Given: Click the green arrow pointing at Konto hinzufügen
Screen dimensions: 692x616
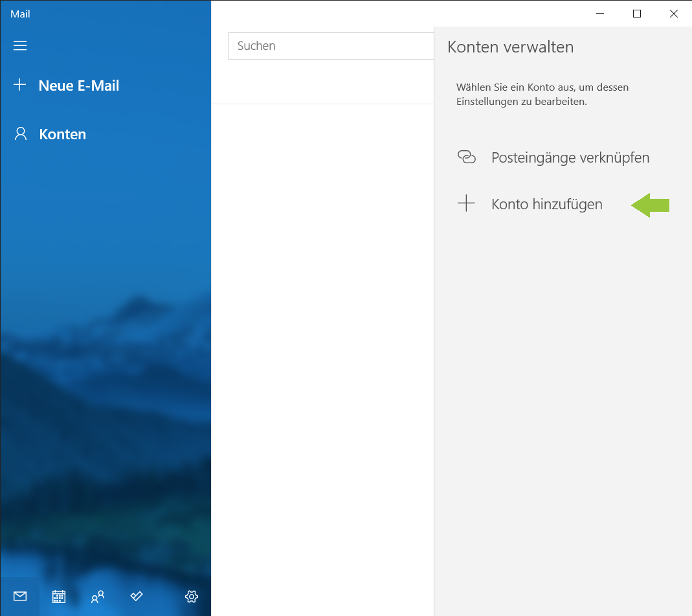Looking at the screenshot, I should pyautogui.click(x=650, y=205).
